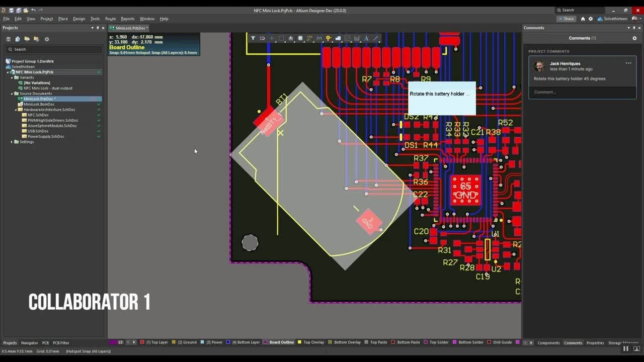Viewport: 644px width, 362px height.
Task: Select the move objects tool on the toolbar
Action: (271, 38)
